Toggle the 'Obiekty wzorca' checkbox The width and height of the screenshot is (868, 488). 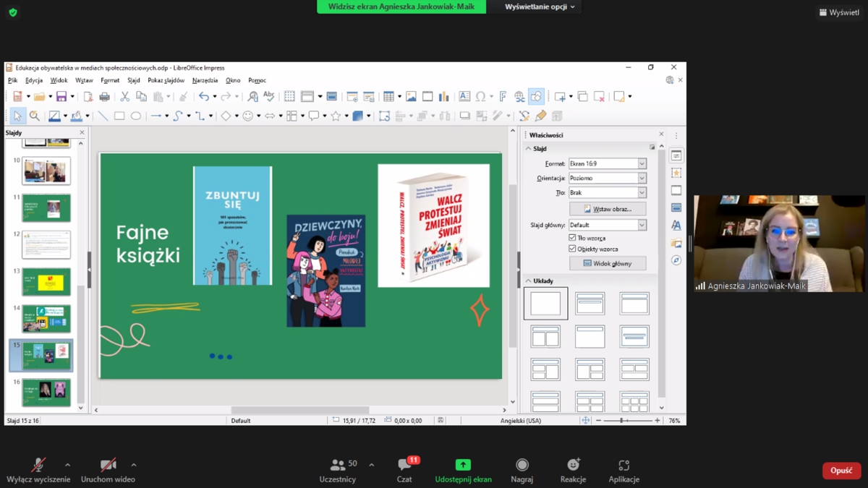tap(572, 249)
